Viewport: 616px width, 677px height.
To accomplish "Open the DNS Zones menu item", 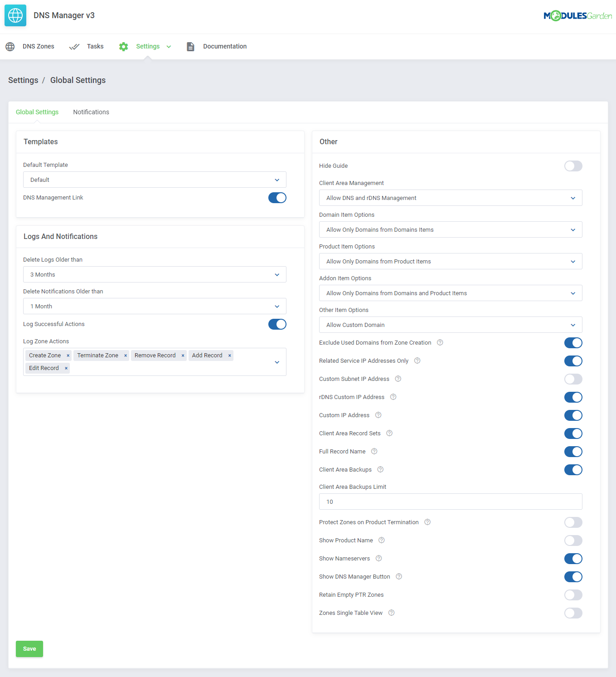I will (x=30, y=47).
